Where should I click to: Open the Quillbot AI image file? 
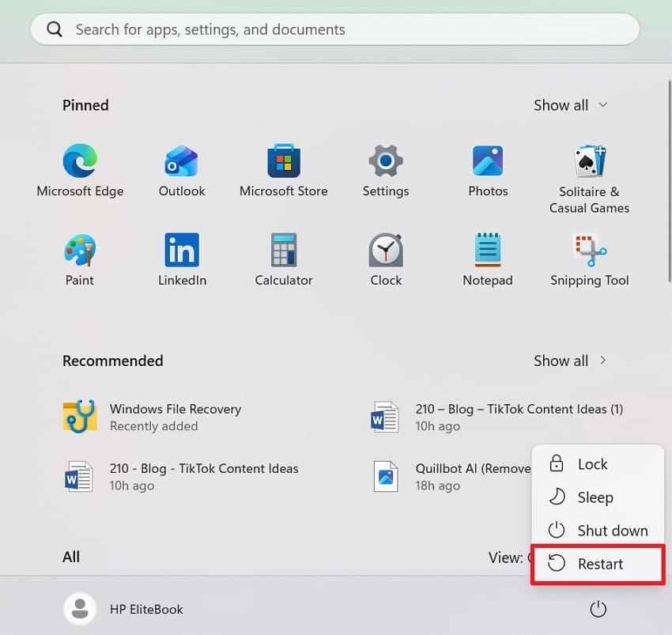tap(451, 476)
